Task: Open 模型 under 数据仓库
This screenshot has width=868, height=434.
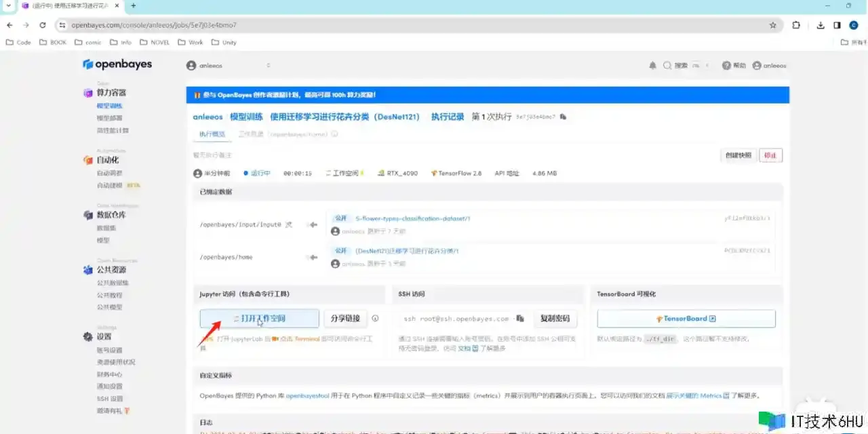Action: click(x=103, y=240)
